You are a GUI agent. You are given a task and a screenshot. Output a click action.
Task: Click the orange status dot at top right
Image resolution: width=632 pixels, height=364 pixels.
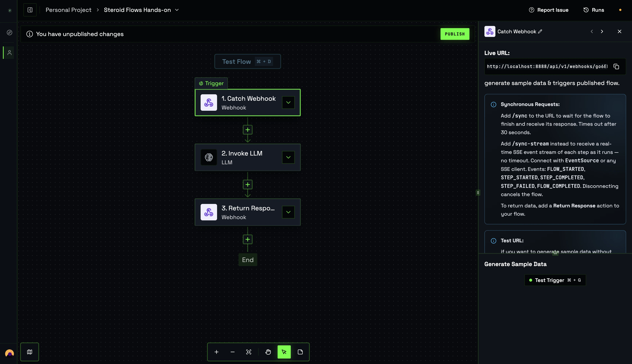pyautogui.click(x=620, y=10)
